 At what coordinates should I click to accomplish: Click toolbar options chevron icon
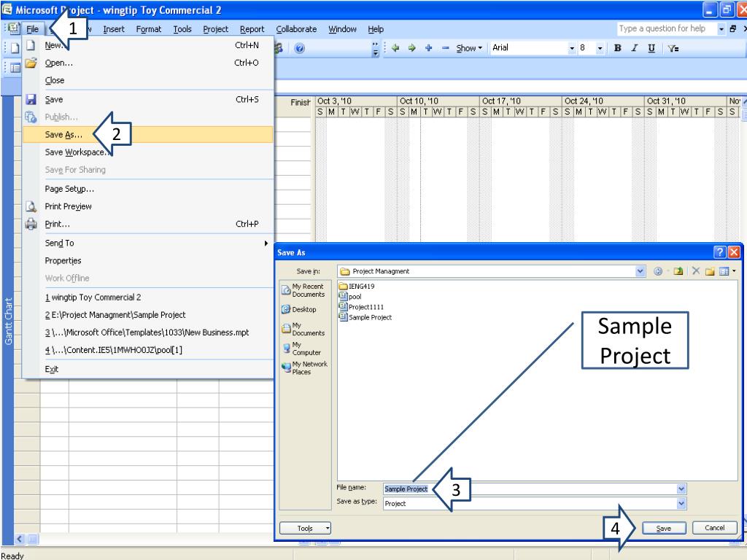pyautogui.click(x=376, y=48)
